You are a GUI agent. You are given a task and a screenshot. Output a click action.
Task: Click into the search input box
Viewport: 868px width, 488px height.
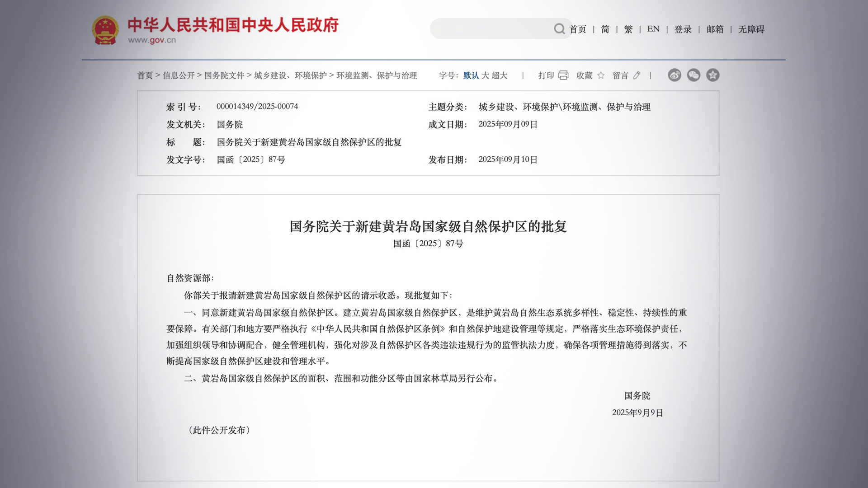(493, 28)
